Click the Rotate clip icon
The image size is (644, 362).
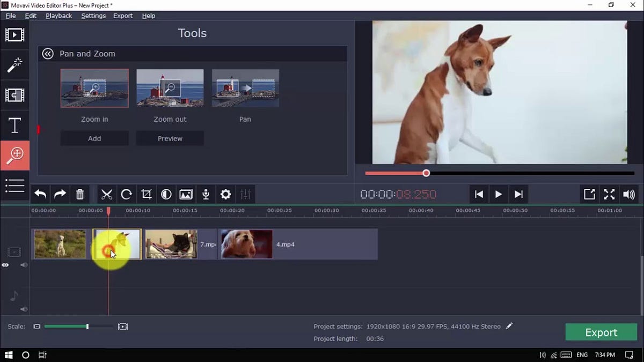click(126, 194)
